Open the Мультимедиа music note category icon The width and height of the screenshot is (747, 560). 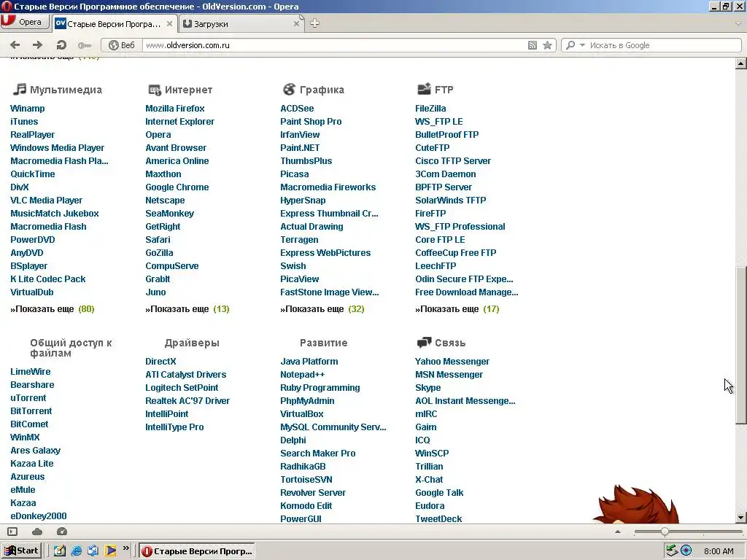(x=20, y=89)
